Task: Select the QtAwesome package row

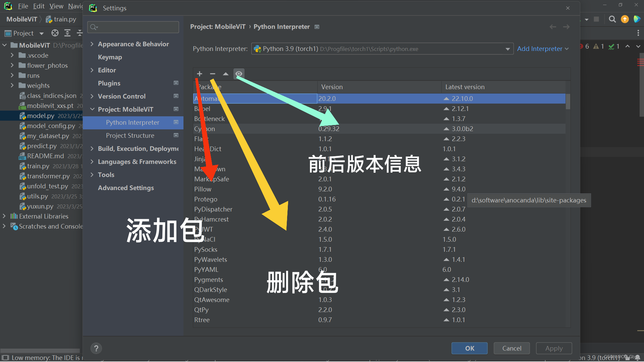Action: [x=379, y=300]
